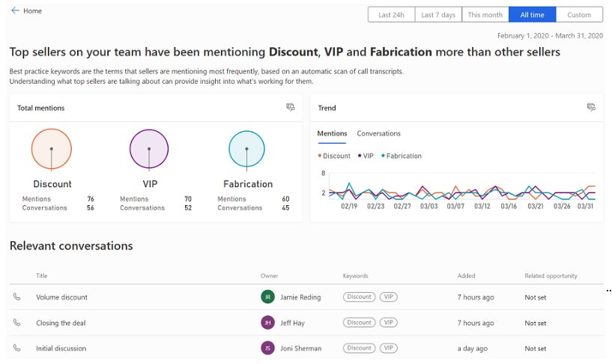612x364 pixels.
Task: Click phone icon for Initial discussion
Action: pyautogui.click(x=17, y=348)
